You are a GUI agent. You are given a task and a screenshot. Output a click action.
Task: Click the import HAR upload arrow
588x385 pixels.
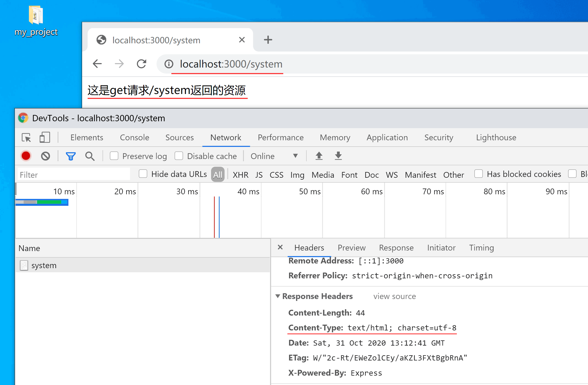click(319, 156)
